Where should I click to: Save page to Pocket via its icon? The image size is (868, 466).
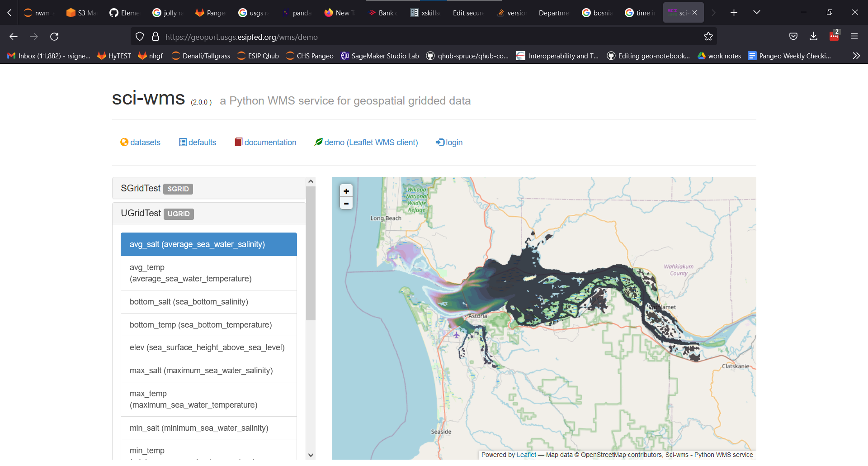click(x=793, y=36)
